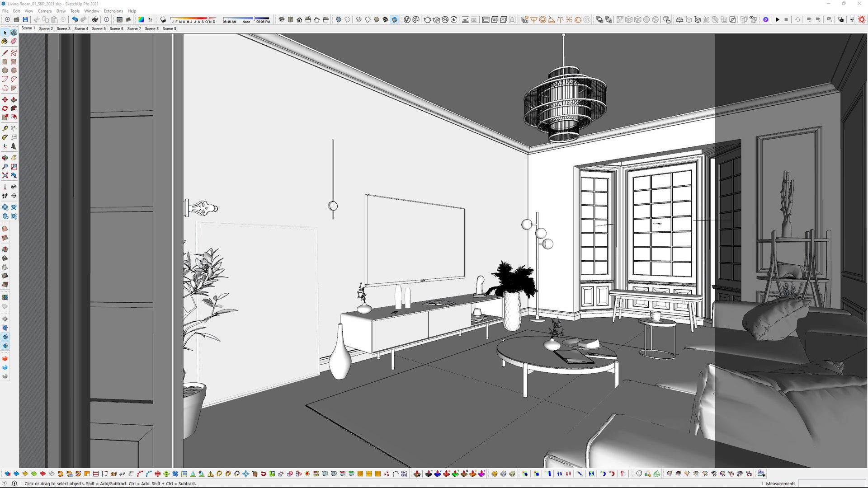Switch to the Front house view
Viewport: 868px width, 488px height.
click(299, 19)
